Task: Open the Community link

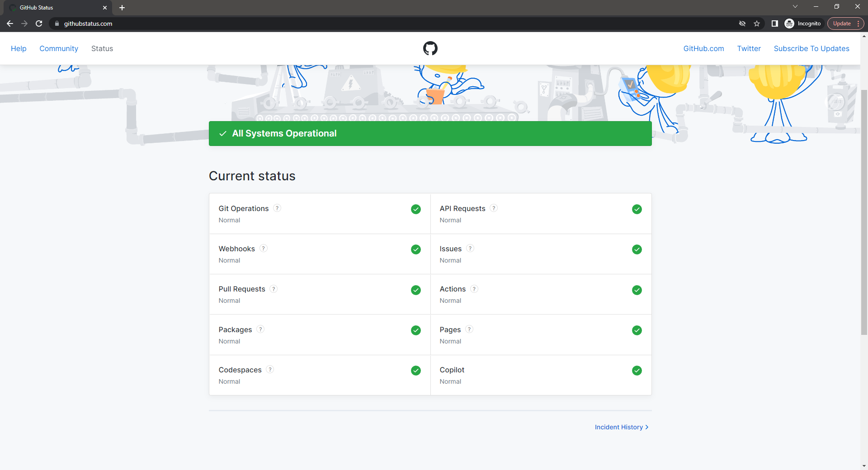Action: 59,48
